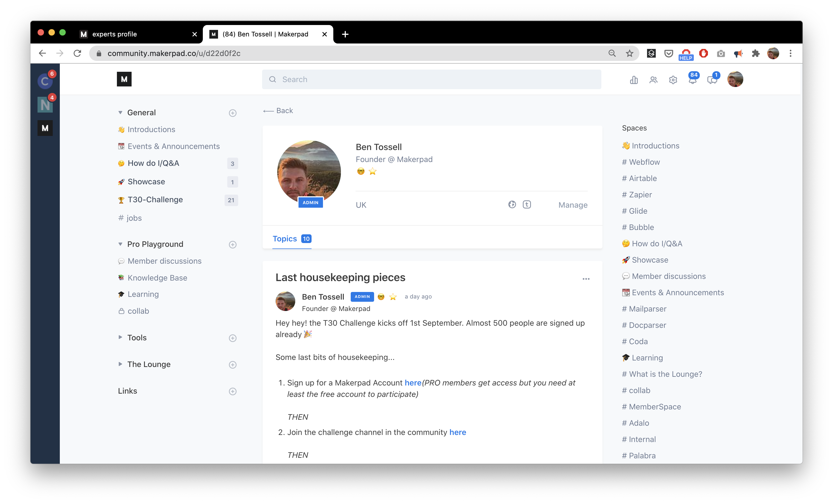Click the Back link above profile
833x504 pixels.
[278, 111]
